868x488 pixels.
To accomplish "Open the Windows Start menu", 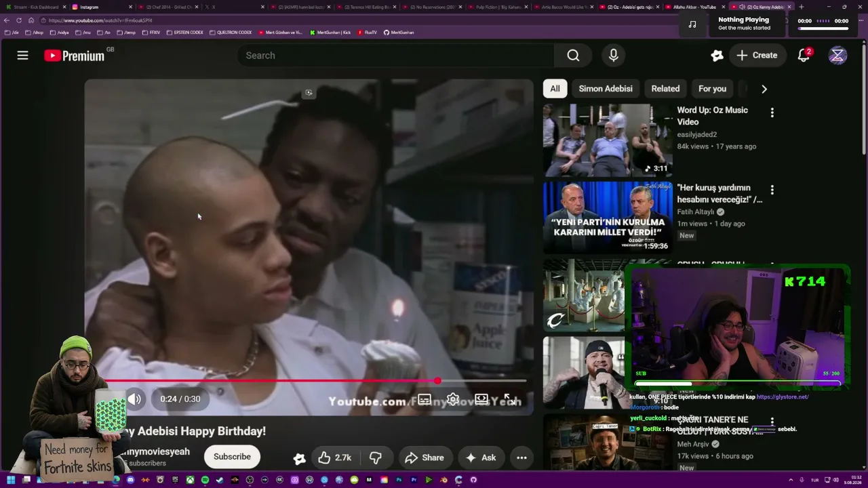I will [11, 480].
